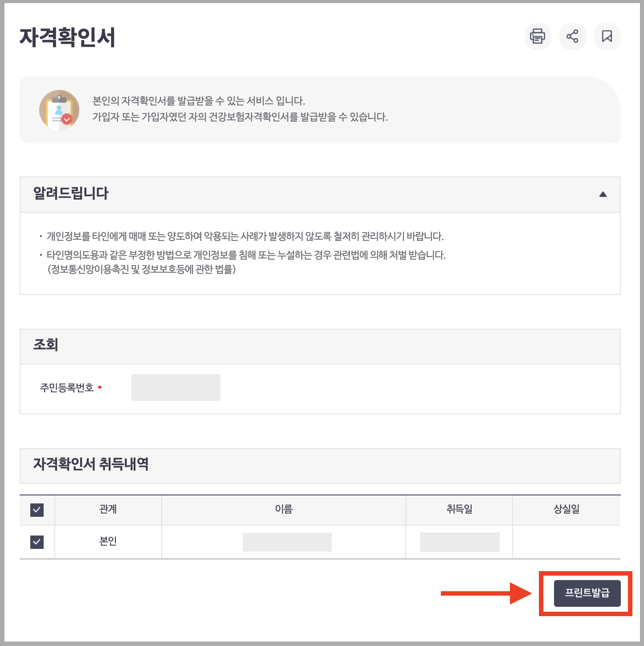
Task: Click the 이름 column header
Action: [x=284, y=509]
